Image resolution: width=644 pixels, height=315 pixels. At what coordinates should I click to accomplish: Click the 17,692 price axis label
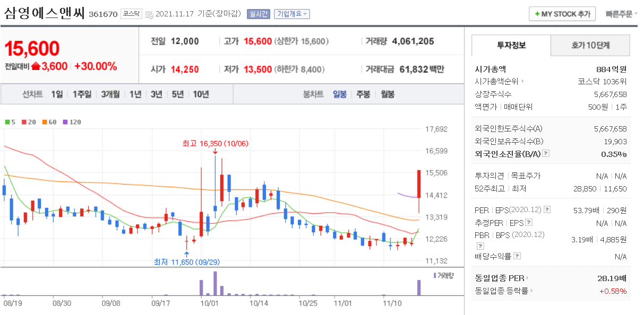[x=437, y=129]
